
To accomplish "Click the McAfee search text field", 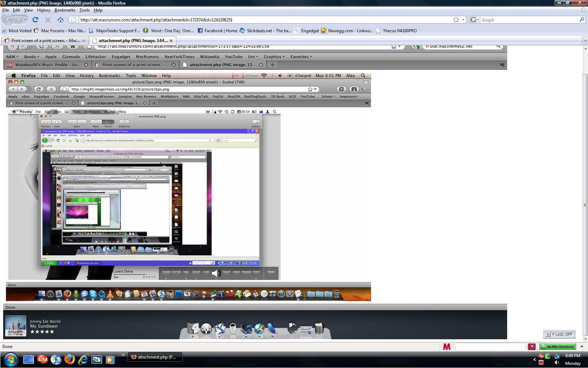I will tap(490, 347).
